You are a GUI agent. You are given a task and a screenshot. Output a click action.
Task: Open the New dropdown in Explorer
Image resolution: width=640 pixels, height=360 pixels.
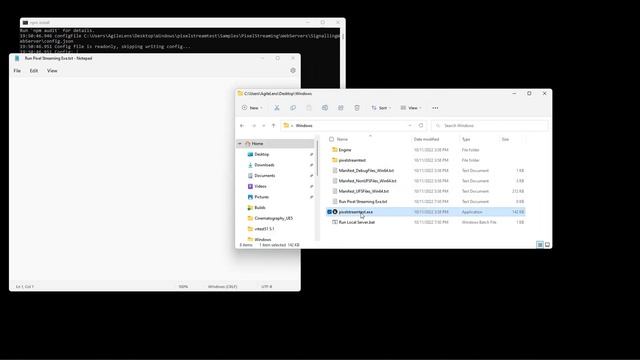coord(252,108)
